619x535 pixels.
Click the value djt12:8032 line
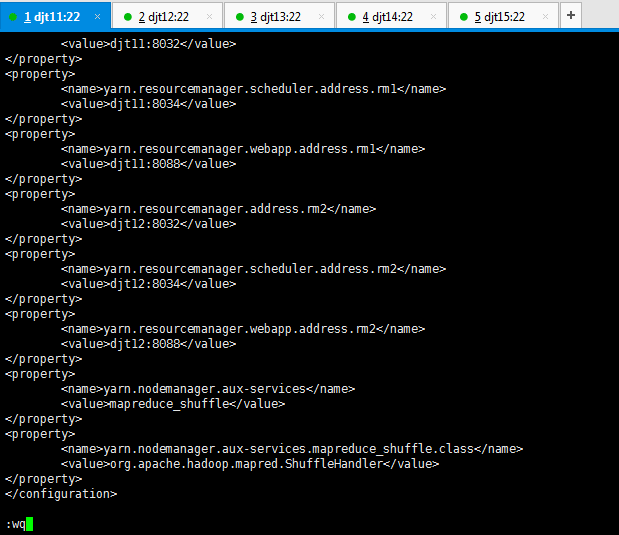[148, 224]
